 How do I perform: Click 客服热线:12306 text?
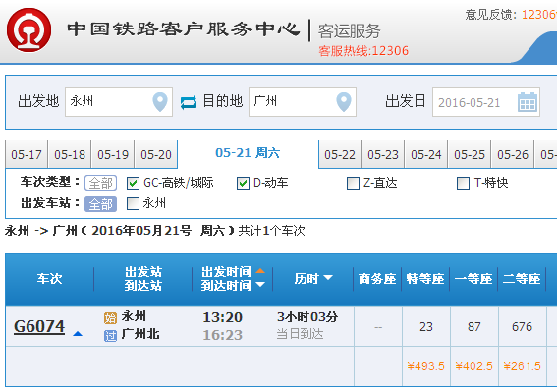click(363, 51)
